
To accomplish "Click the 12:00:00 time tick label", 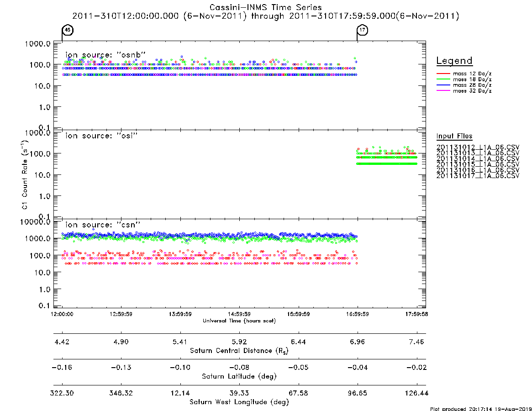I will [62, 314].
